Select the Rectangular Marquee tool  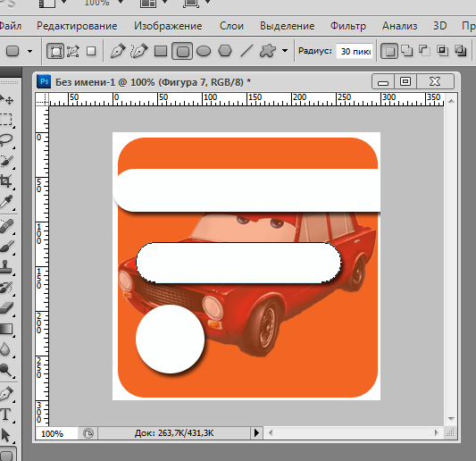click(x=6, y=120)
